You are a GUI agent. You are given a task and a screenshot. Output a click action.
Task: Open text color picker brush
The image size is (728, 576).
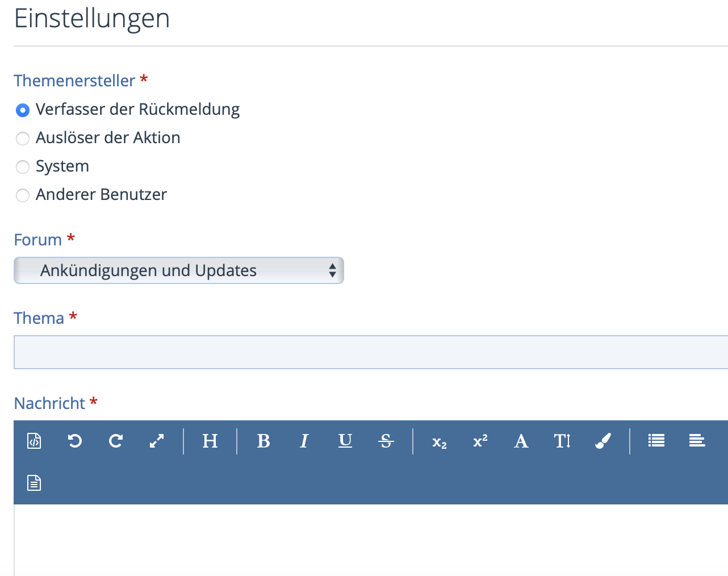coord(603,441)
